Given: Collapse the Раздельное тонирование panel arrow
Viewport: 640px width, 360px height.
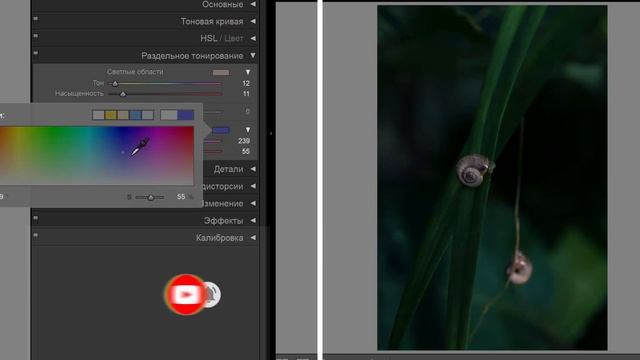Looking at the screenshot, I should 253,56.
